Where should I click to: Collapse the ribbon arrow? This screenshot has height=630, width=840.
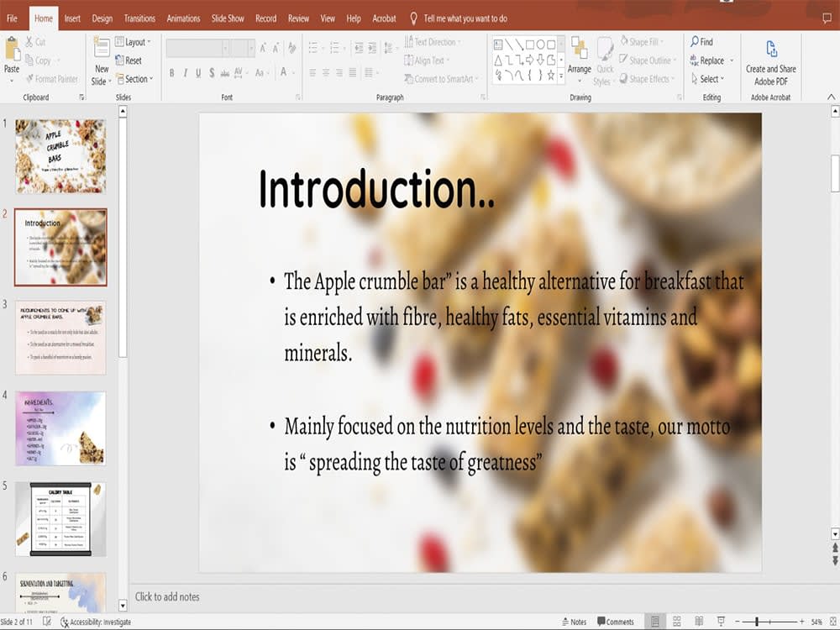point(831,97)
